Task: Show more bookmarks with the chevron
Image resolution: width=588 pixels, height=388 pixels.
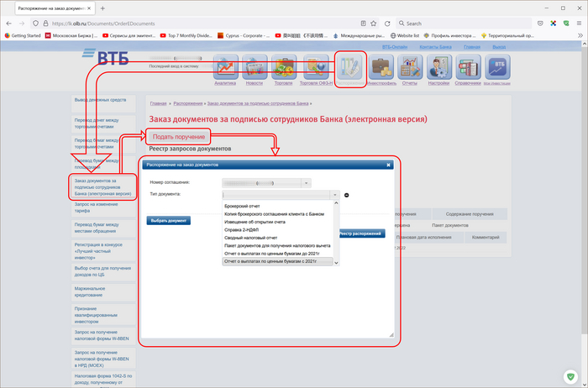Action: 580,35
